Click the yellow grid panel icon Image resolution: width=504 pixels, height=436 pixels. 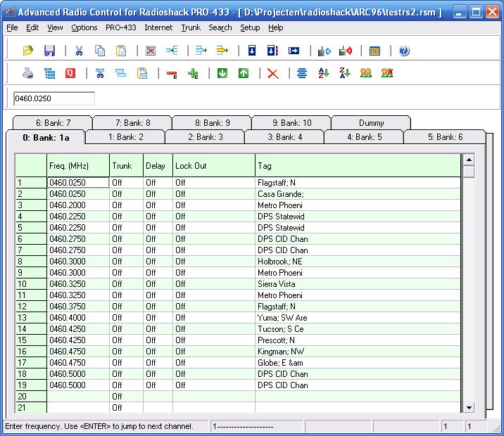tap(374, 51)
